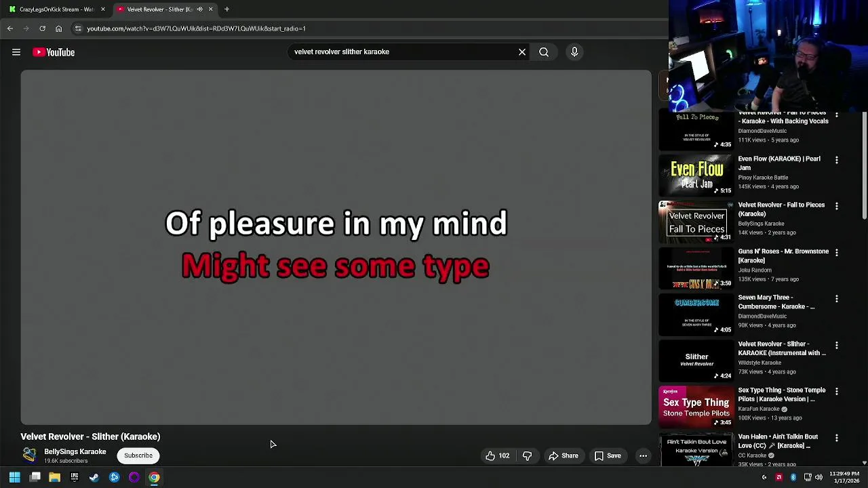
Task: Go back with the browser back arrow
Action: pyautogui.click(x=10, y=28)
